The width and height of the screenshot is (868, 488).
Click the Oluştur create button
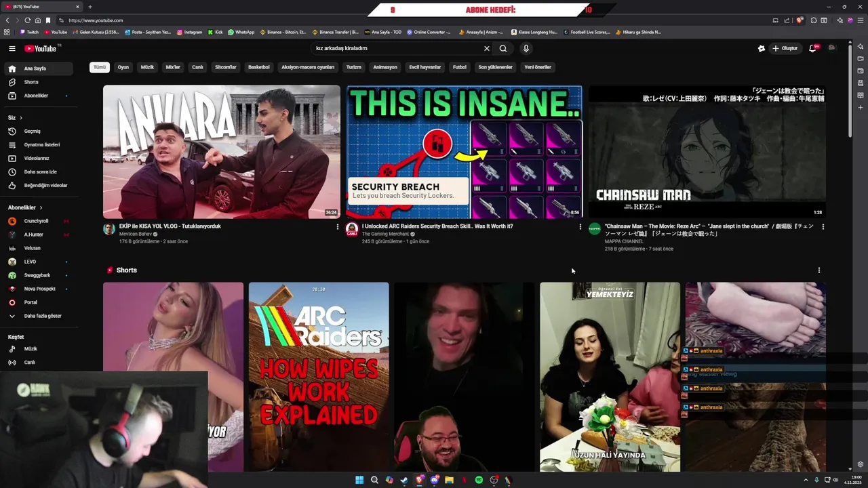pyautogui.click(x=786, y=49)
